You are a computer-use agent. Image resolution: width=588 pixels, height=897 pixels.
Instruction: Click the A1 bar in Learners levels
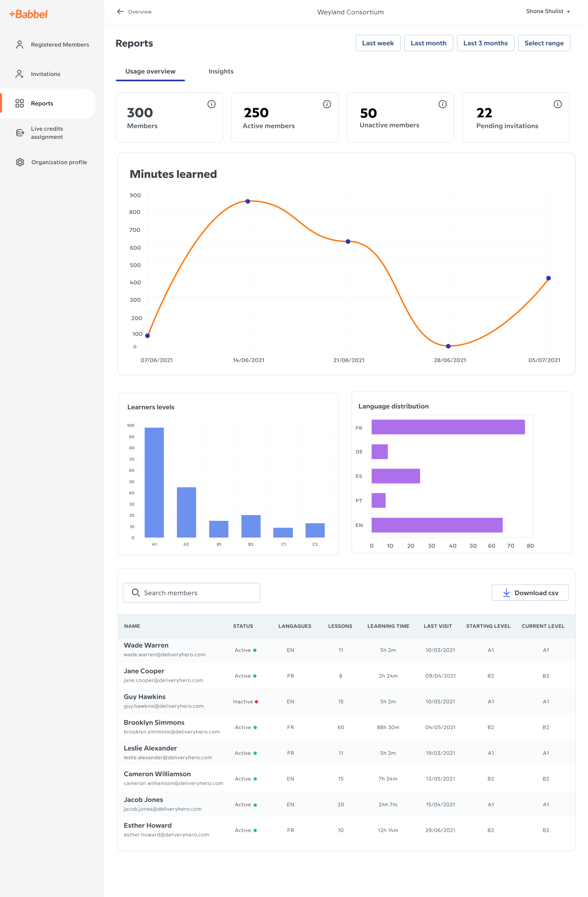click(x=154, y=482)
